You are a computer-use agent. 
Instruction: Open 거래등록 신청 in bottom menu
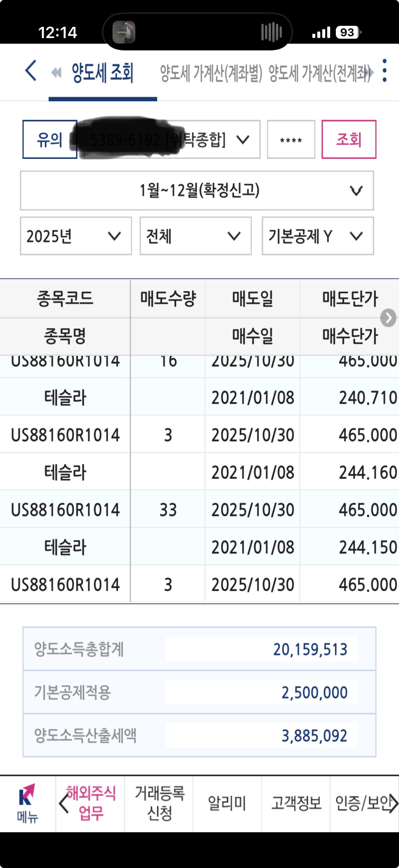[x=159, y=804]
